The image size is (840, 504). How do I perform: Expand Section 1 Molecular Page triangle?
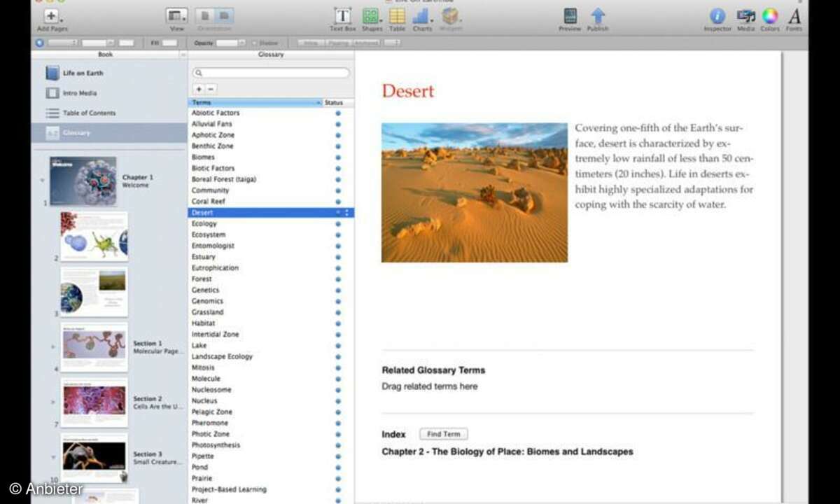point(53,346)
